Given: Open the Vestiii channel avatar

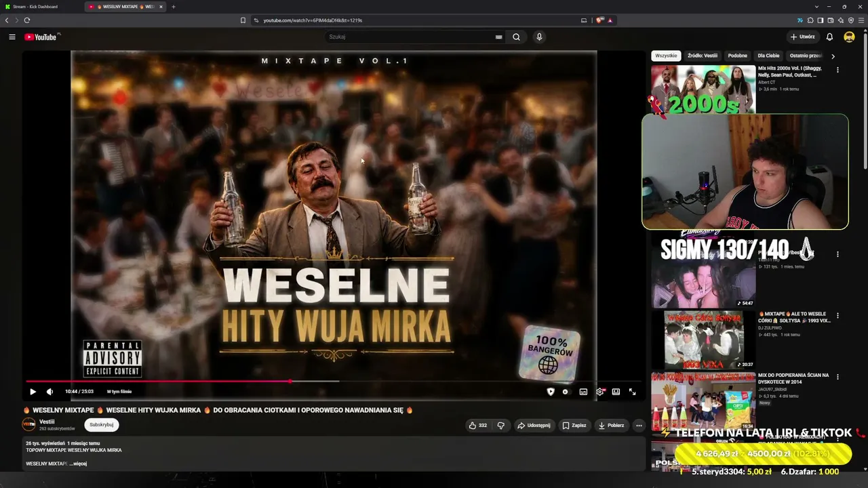Looking at the screenshot, I should [28, 425].
